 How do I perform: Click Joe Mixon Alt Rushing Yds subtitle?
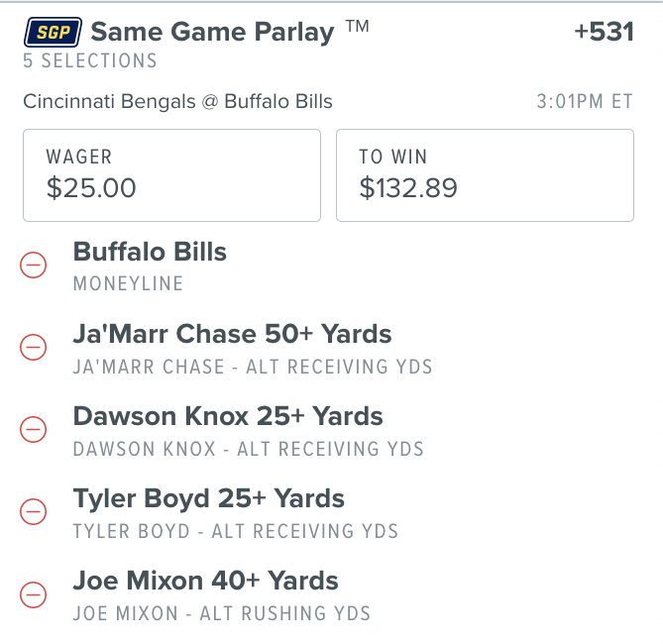(x=222, y=613)
